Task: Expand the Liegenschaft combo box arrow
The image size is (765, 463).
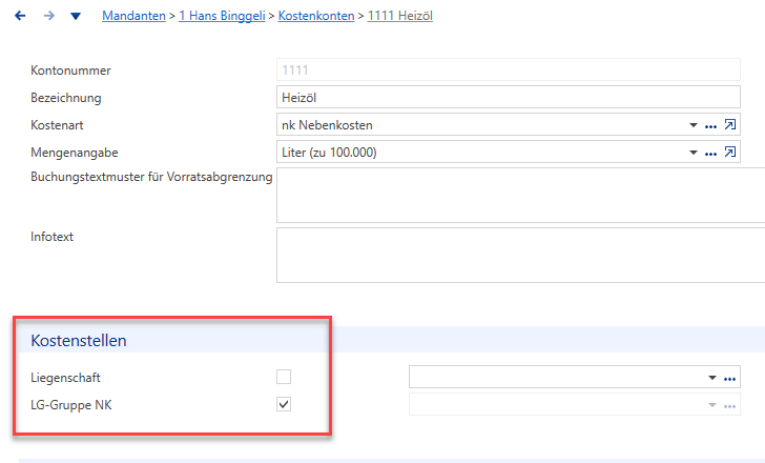Action: 712,378
